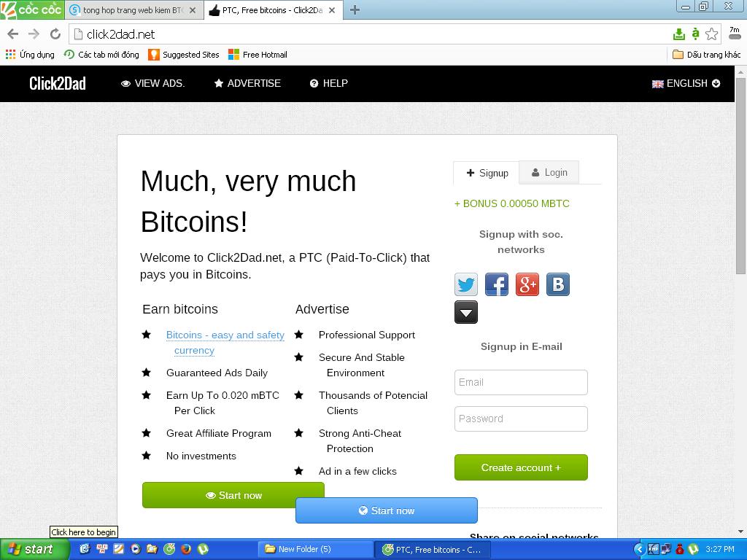Sign up with the Facebook icon
The width and height of the screenshot is (747, 560).
pos(496,284)
